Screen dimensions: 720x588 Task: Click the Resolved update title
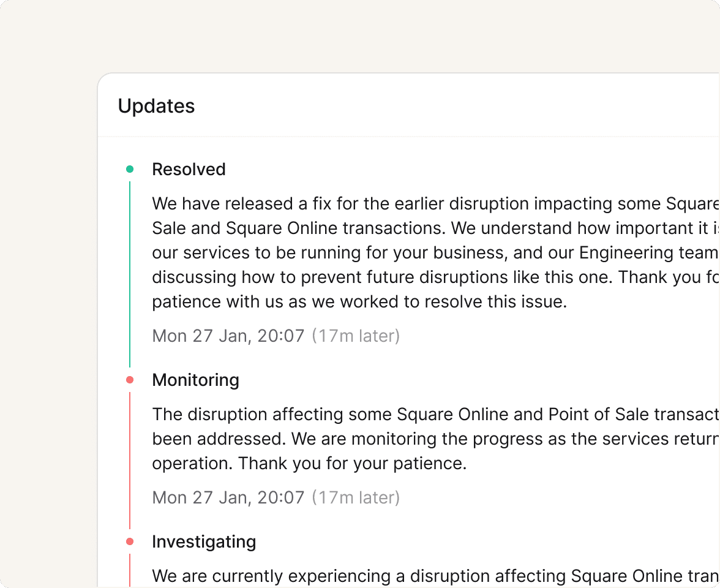[x=189, y=169]
